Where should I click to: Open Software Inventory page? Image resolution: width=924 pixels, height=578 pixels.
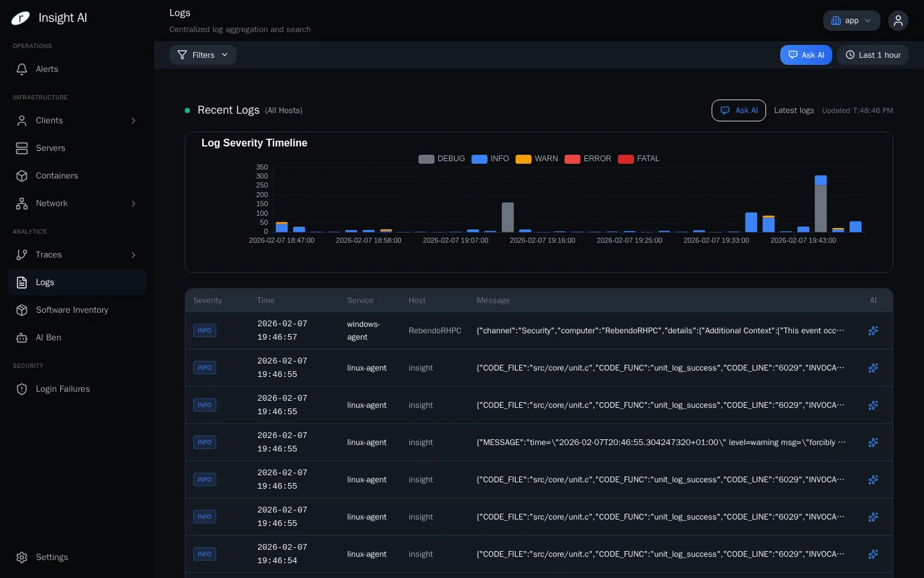click(77, 310)
